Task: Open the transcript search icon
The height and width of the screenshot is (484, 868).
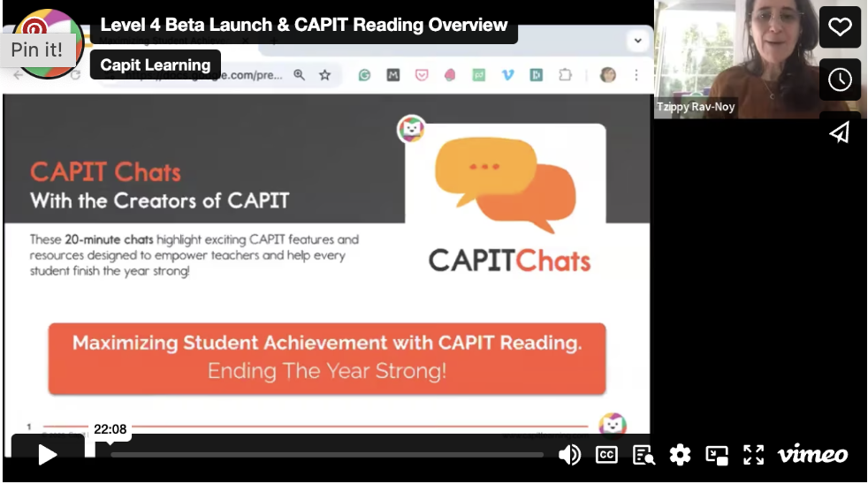Action: point(643,455)
